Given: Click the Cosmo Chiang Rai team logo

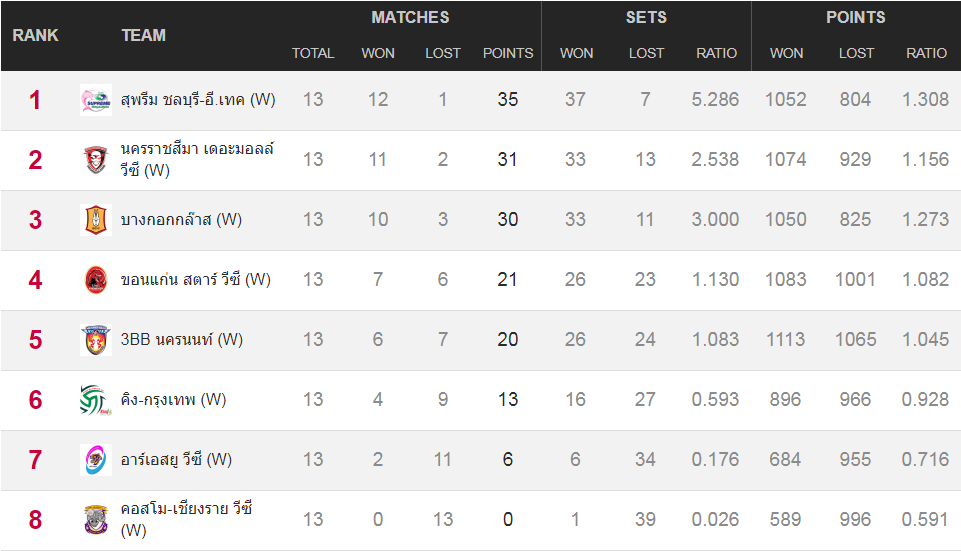Looking at the screenshot, I should (96, 520).
